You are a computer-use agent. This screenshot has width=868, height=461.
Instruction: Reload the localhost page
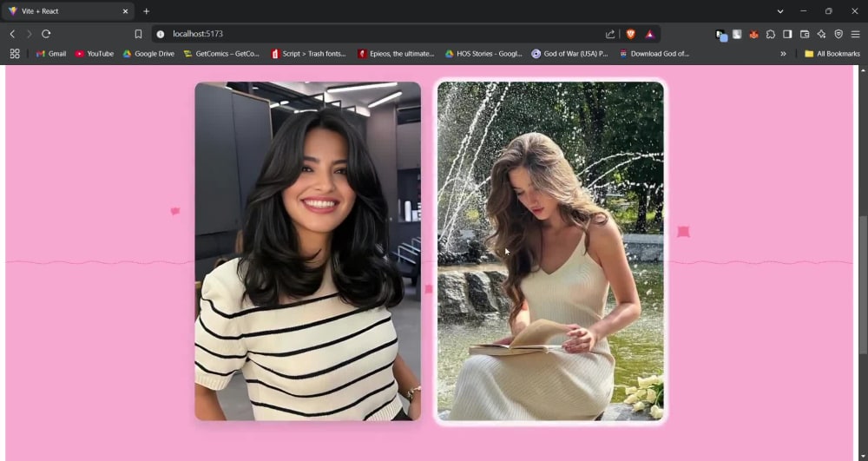pos(47,34)
